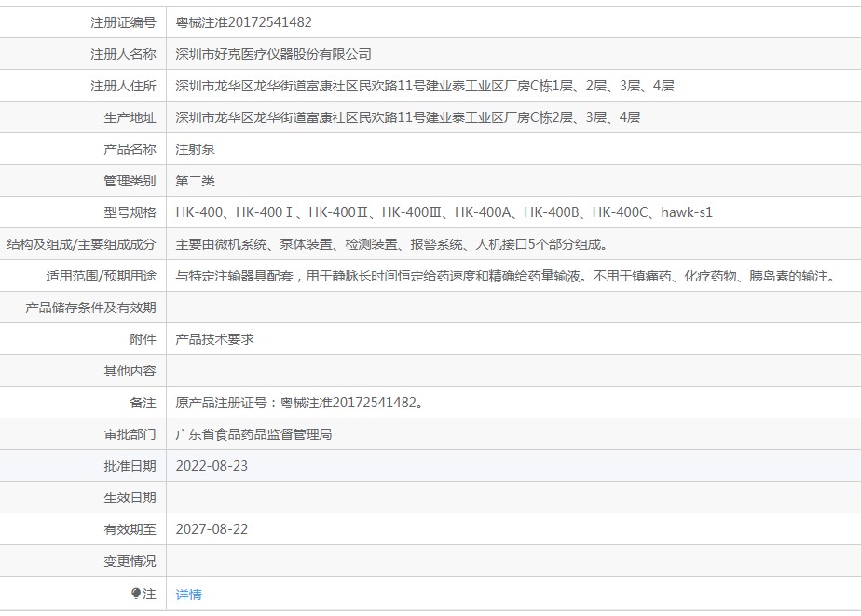The width and height of the screenshot is (861, 616).
Task: Click the 注册人住所 address ending in 1层、2层、3层、4层
Action: [x=425, y=86]
